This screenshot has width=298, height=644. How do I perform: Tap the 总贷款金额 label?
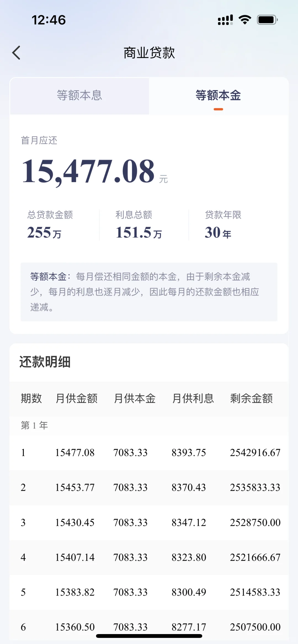pyautogui.click(x=50, y=215)
